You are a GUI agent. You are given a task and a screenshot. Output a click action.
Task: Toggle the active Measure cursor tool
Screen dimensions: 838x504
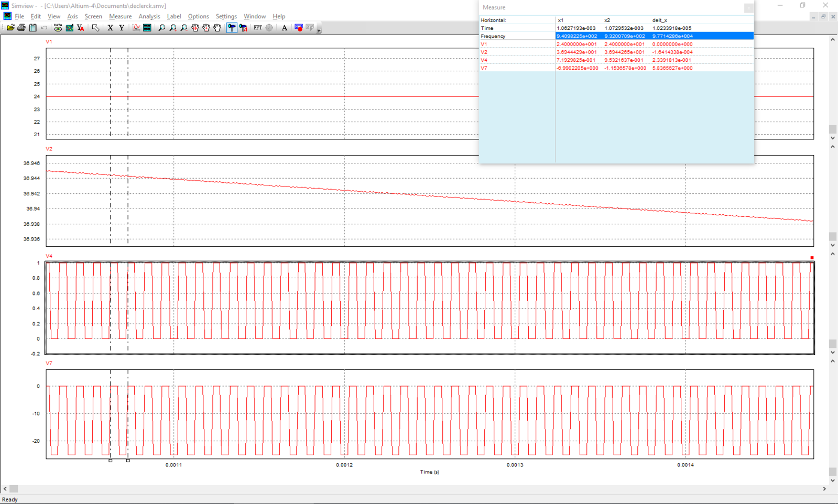pos(232,28)
